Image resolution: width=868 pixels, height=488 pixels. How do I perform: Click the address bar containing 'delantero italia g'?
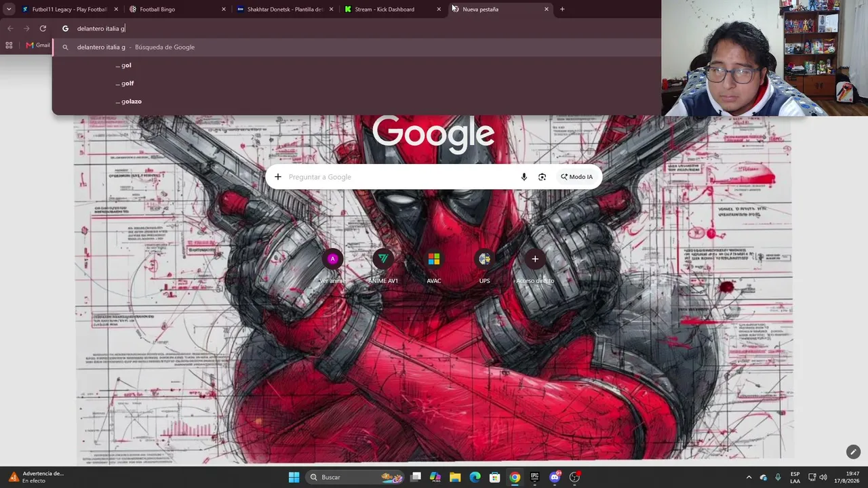coord(356,28)
